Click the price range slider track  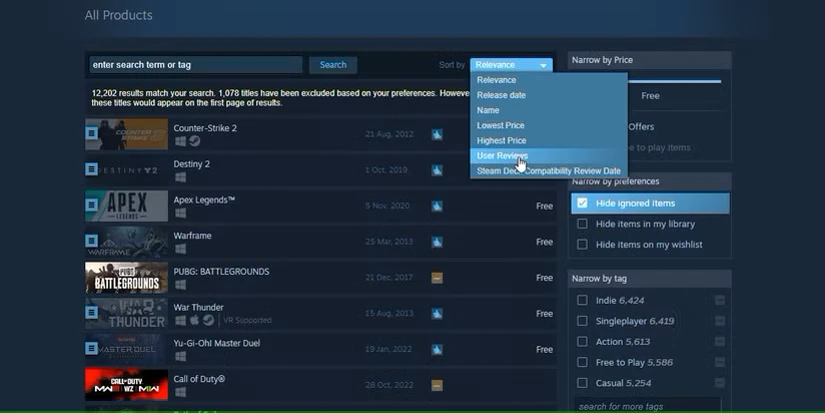tap(673, 82)
